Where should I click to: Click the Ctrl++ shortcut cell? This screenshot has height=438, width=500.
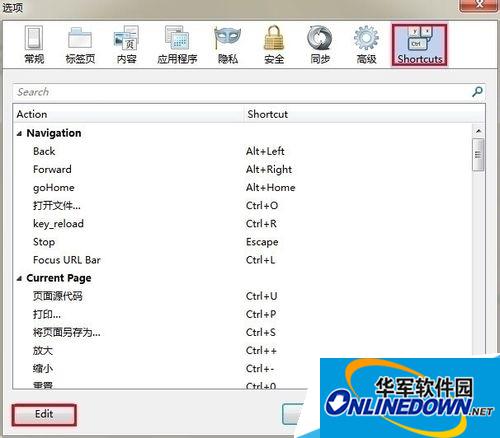pos(261,350)
